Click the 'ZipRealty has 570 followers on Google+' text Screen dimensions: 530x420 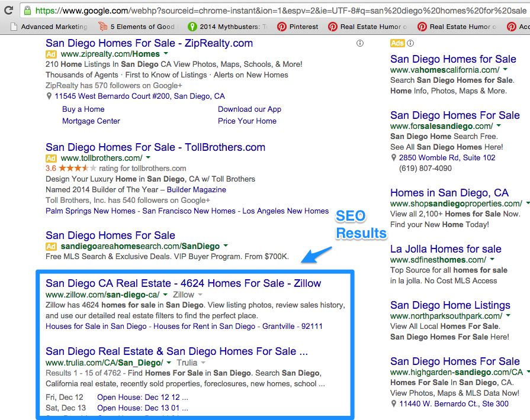(114, 85)
